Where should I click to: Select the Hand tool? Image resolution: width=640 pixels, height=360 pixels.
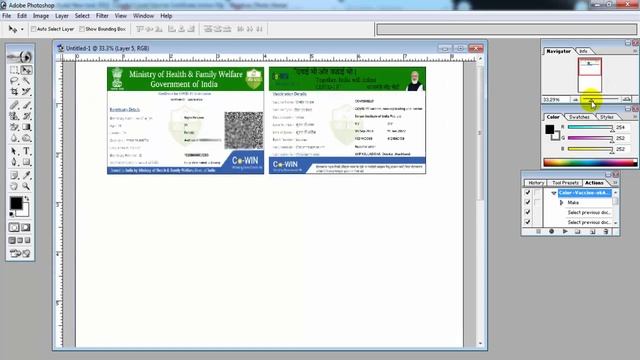[x=14, y=187]
